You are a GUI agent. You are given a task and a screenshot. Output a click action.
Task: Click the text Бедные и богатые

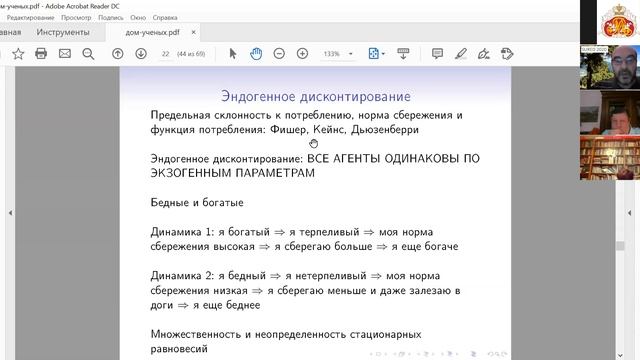tap(197, 202)
